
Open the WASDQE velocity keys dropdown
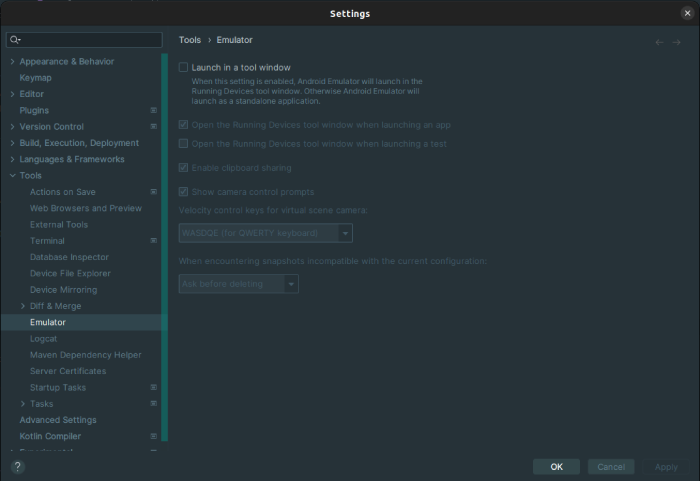point(345,233)
